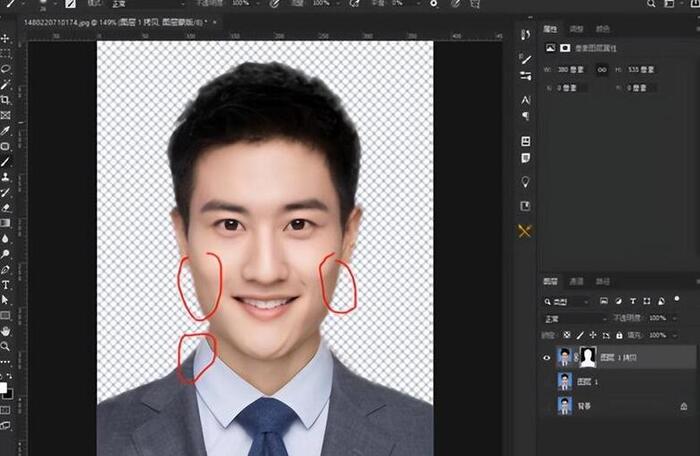Open the layer opacity 100% dropdown arrow
Viewport: 700px width, 456px height.
[x=674, y=318]
